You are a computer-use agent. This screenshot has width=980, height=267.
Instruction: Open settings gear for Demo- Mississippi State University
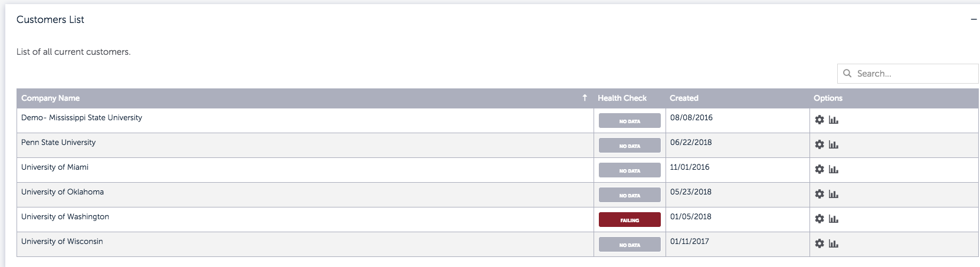(820, 120)
